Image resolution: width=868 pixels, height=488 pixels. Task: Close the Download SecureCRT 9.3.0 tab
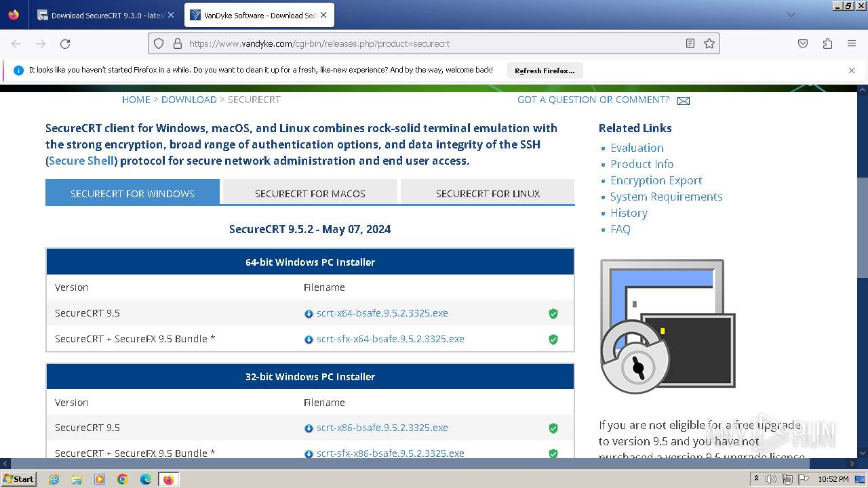point(171,15)
